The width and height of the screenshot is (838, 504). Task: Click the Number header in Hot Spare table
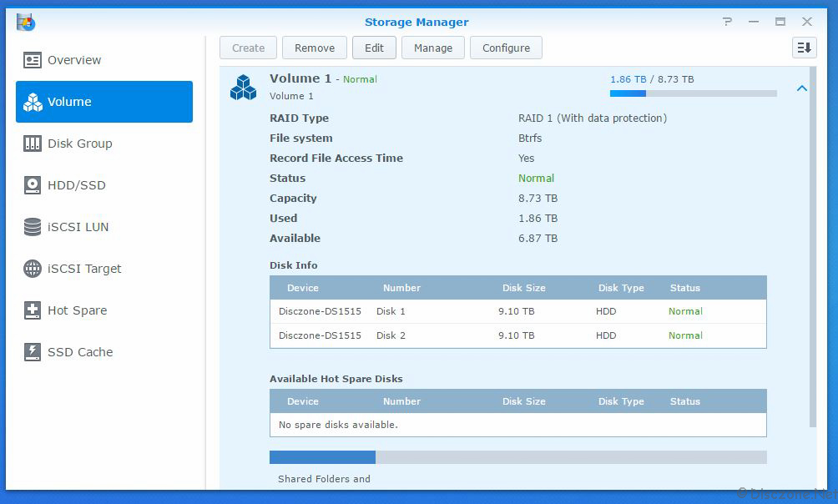coord(401,401)
